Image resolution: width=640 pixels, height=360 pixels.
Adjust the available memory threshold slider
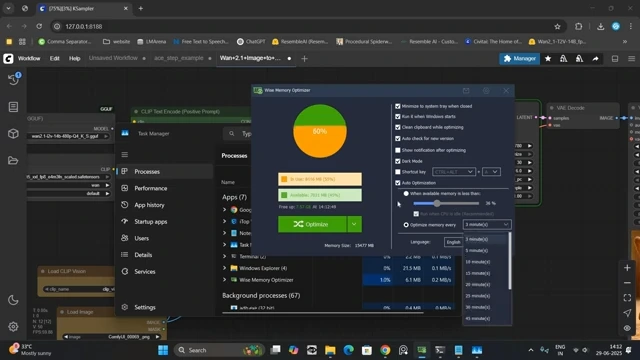[x=437, y=203]
